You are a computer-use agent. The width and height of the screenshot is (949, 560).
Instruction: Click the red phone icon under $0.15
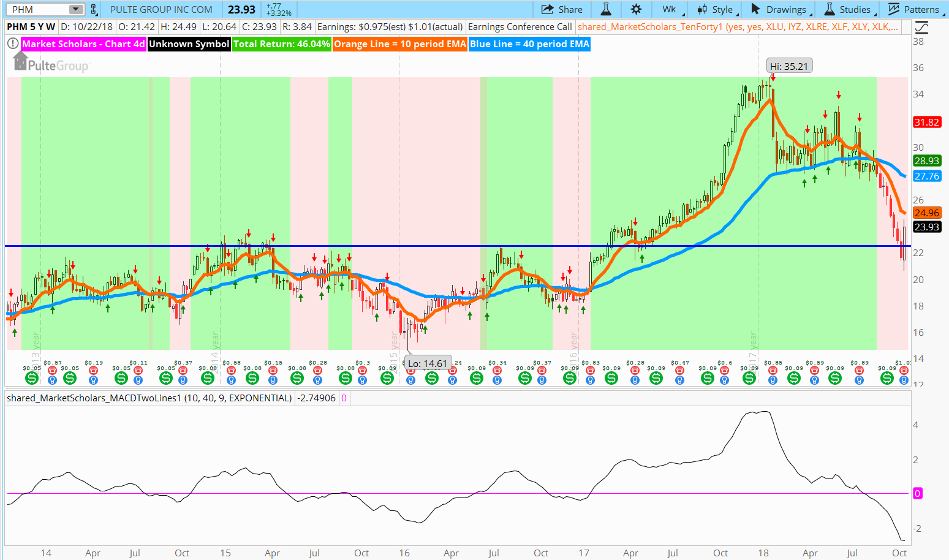coord(273,371)
